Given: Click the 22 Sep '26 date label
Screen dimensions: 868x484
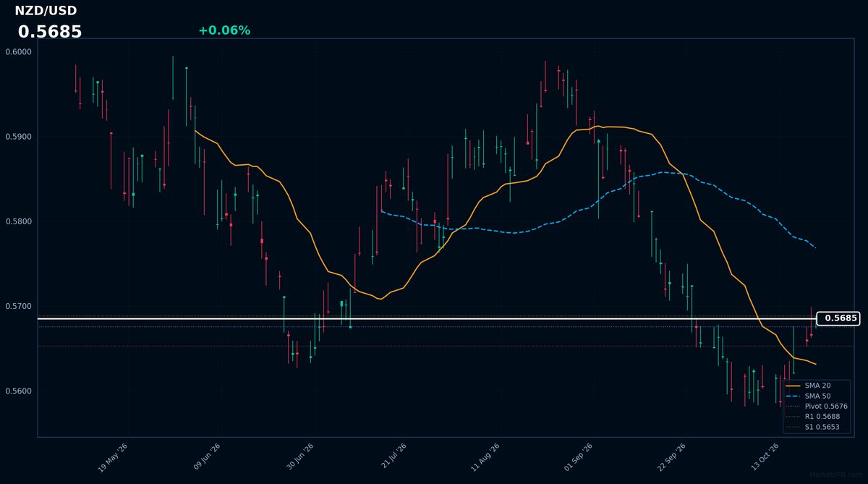Looking at the screenshot, I should (671, 458).
